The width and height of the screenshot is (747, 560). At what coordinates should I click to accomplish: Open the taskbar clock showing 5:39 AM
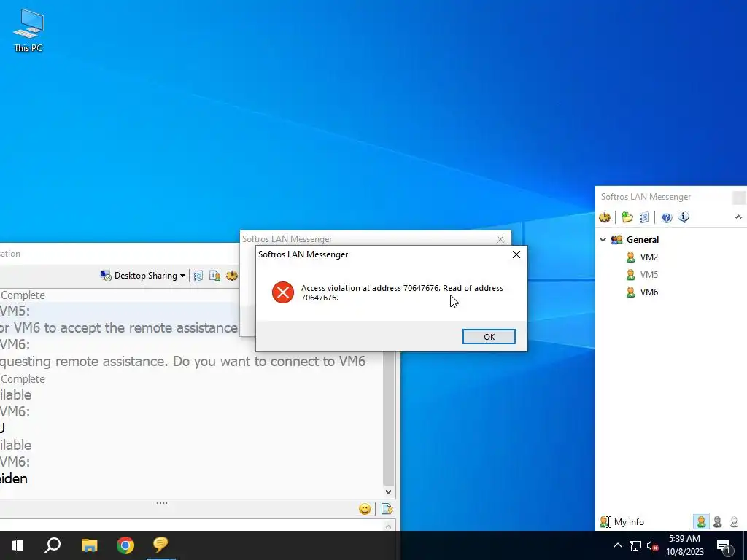click(x=684, y=545)
